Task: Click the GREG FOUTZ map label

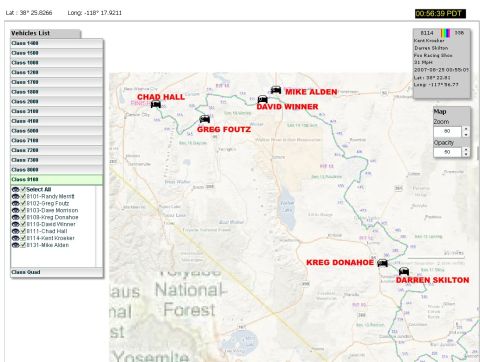Action: point(224,129)
